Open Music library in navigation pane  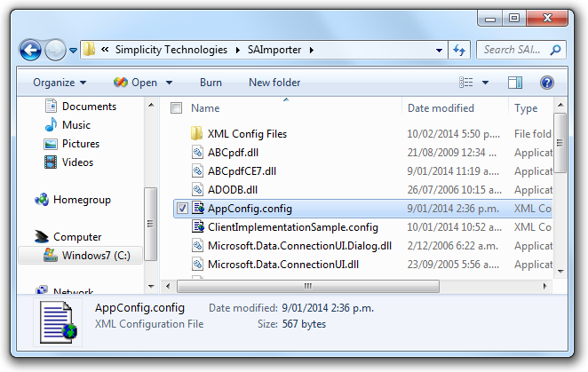[x=76, y=125]
